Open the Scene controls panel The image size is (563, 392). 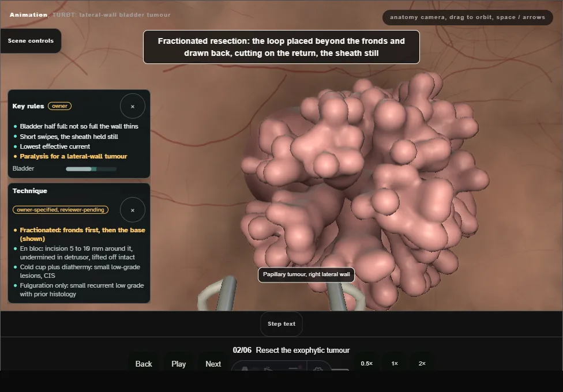(31, 41)
